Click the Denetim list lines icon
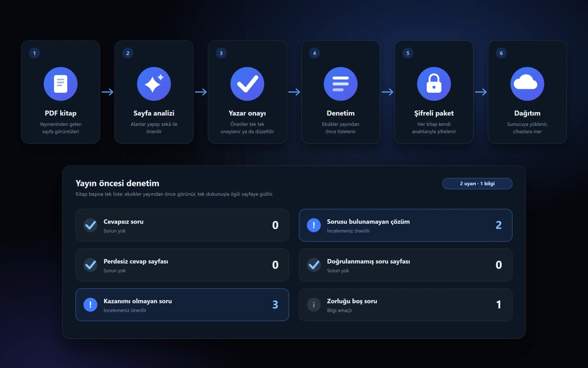Viewport: 588px width, 368px height. (x=341, y=84)
